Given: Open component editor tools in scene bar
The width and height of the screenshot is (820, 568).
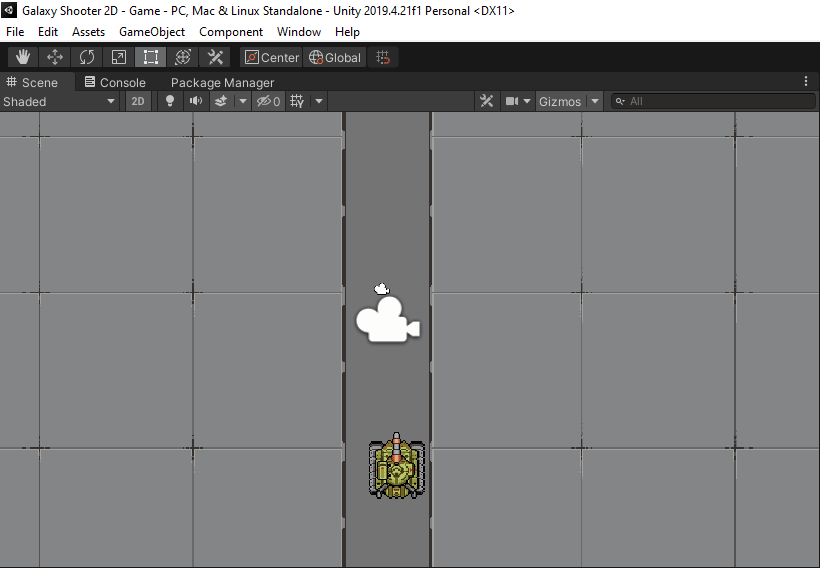Looking at the screenshot, I should point(487,101).
